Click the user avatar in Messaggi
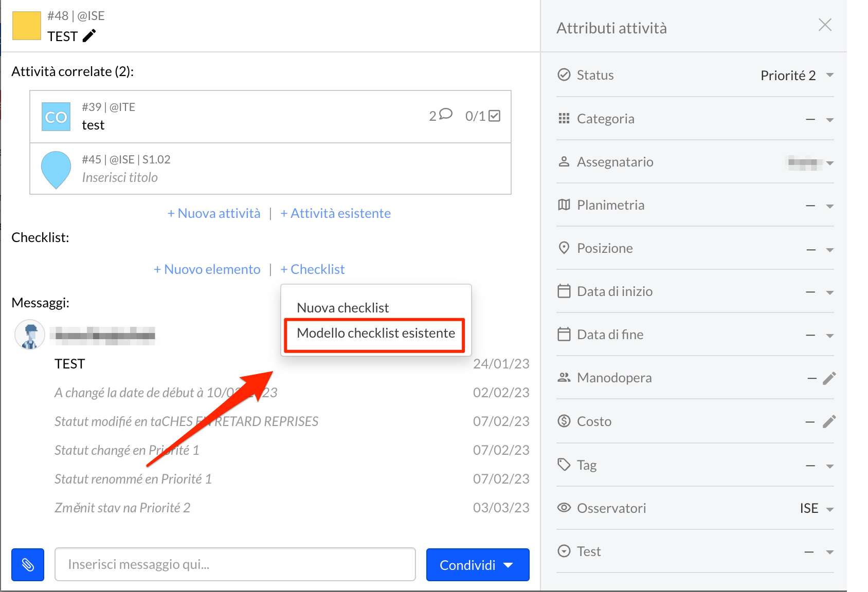 (30, 335)
